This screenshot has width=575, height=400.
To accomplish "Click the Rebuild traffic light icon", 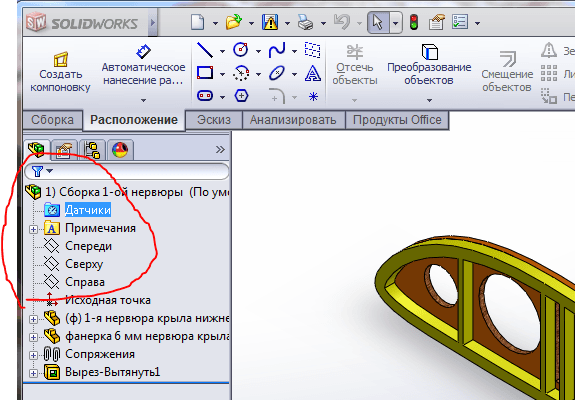I will coord(414,23).
